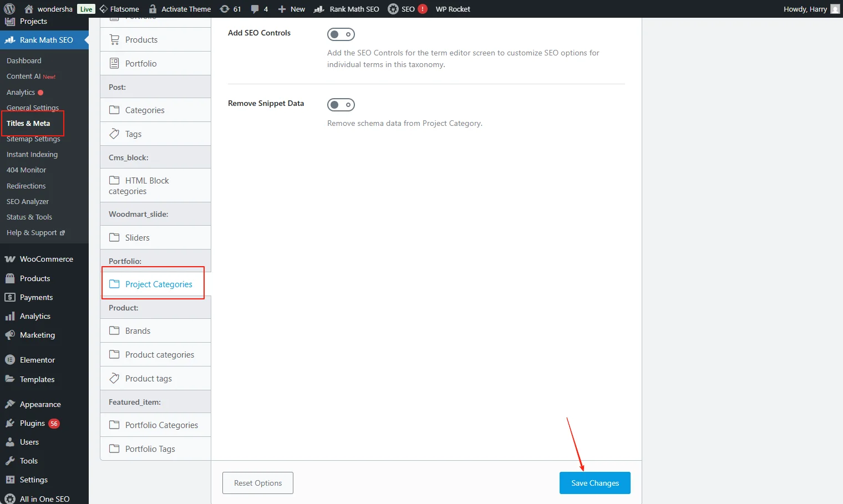
Task: Click the comments bubble icon showing 4
Action: point(255,9)
